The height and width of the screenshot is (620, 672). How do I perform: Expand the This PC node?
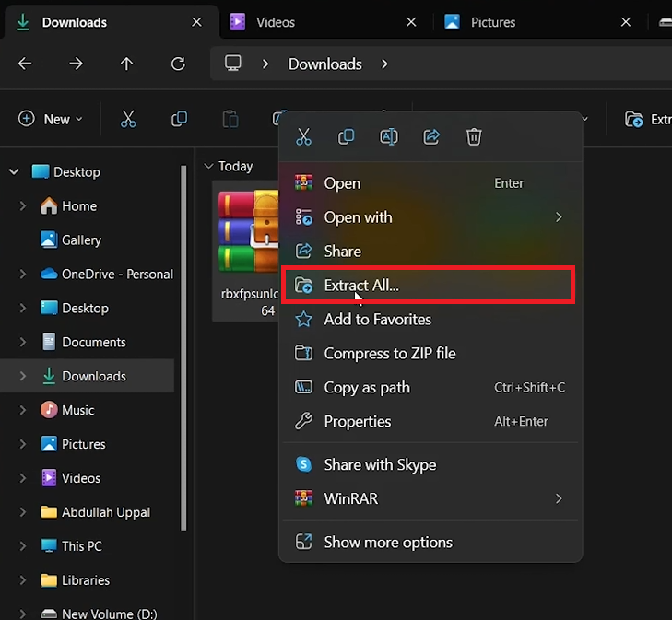click(x=23, y=546)
